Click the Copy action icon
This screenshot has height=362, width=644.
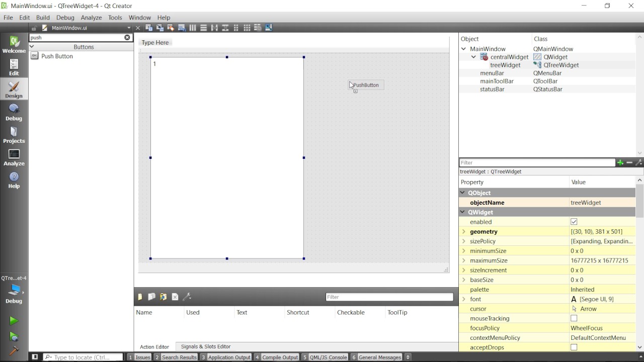[151, 297]
